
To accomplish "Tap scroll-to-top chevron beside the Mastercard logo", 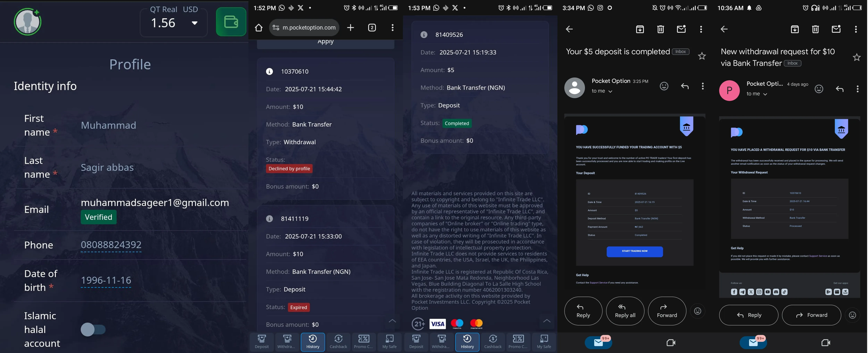I will [x=546, y=321].
